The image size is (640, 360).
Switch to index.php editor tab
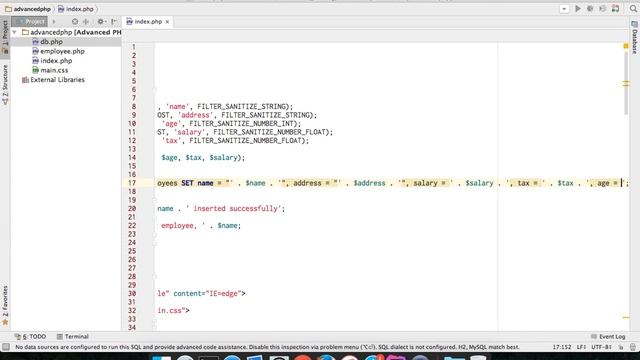point(148,22)
